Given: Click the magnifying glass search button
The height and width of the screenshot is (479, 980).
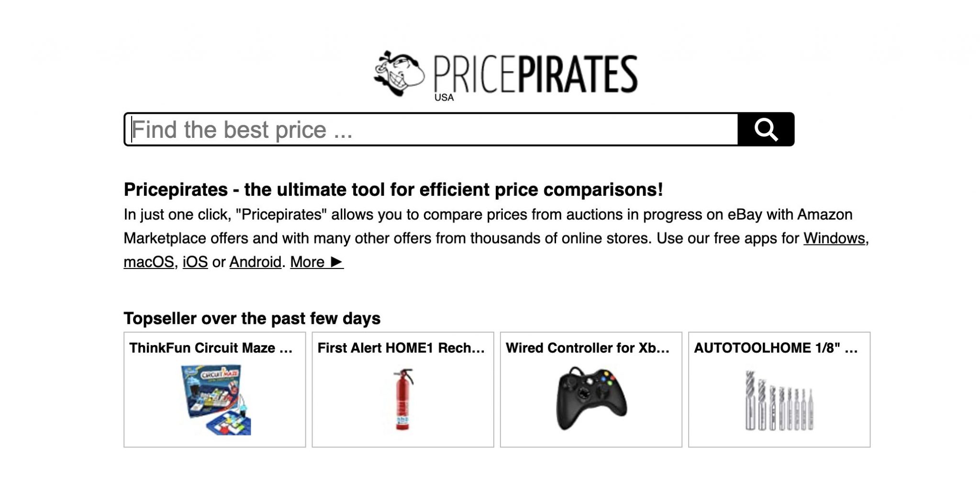Looking at the screenshot, I should (766, 129).
